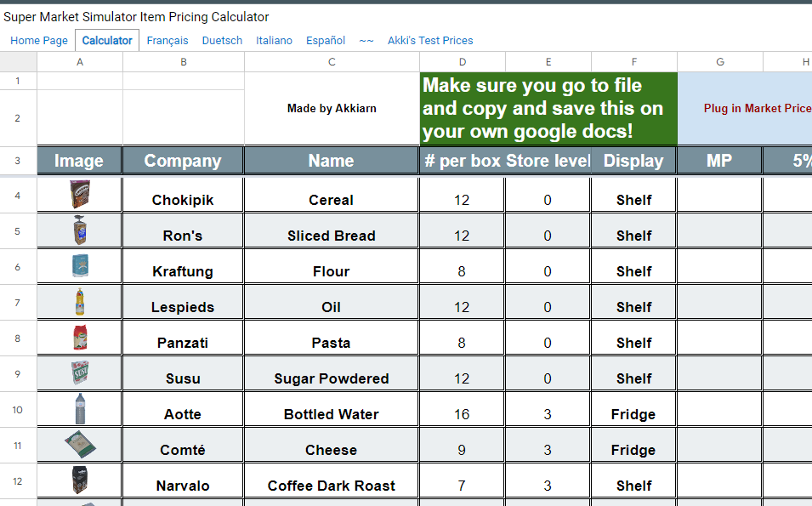Click the Sliced Bread product image
This screenshot has width=812, height=506.
tap(79, 230)
